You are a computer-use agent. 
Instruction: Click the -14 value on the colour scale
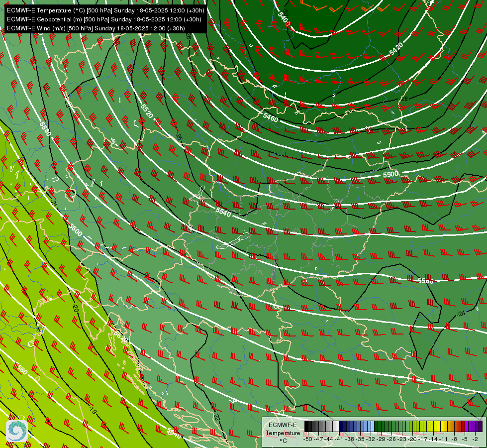click(x=434, y=439)
